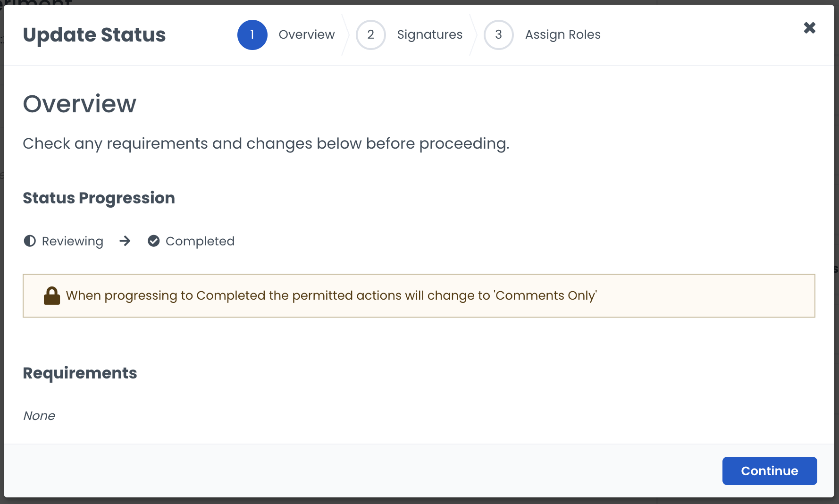Select the Overview step label
839x504 pixels.
click(306, 35)
